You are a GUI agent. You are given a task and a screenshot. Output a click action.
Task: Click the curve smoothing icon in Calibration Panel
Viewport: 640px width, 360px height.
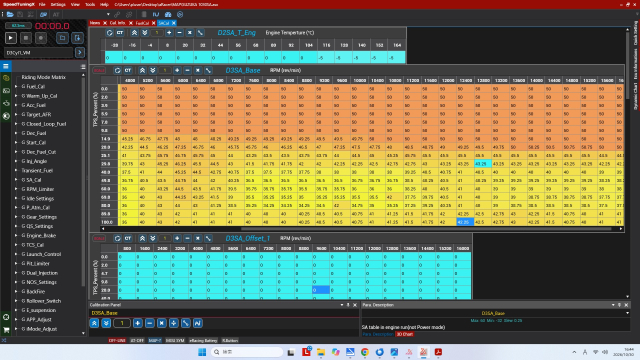[x=198, y=323]
